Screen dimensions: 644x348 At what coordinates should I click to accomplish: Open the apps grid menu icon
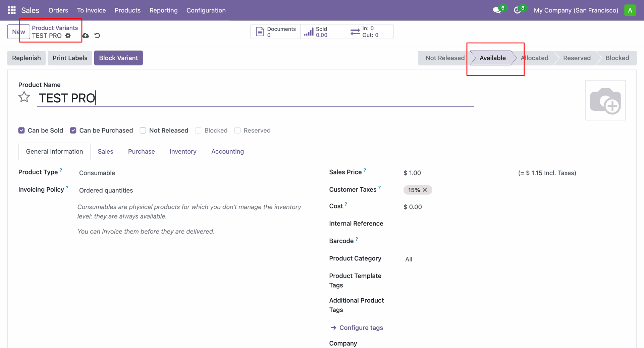[x=12, y=10]
